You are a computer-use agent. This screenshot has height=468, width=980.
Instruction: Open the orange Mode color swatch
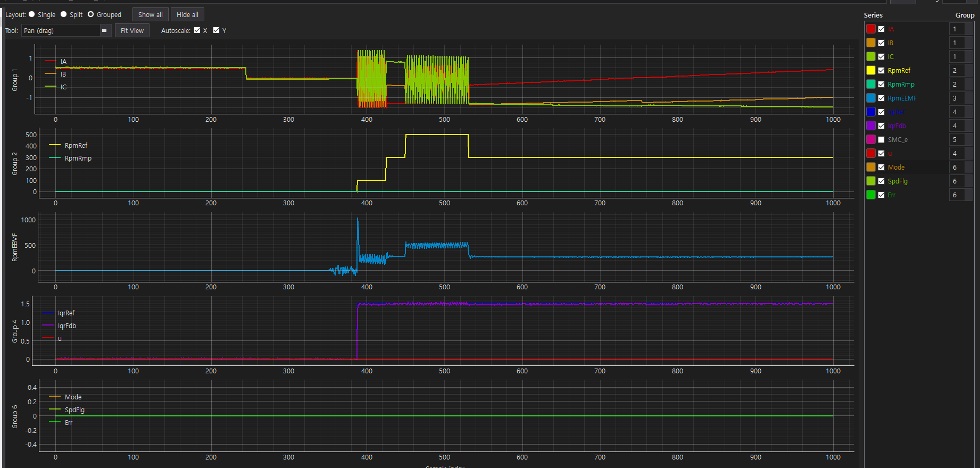click(871, 167)
